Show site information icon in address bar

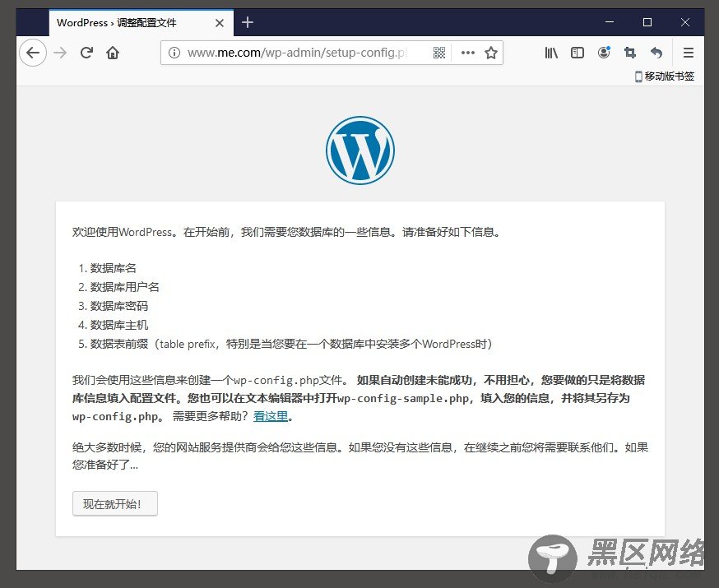(x=174, y=53)
